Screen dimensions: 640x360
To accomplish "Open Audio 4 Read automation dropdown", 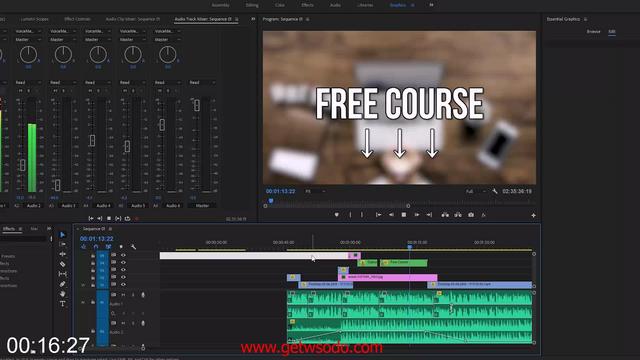I will pyautogui.click(x=97, y=82).
